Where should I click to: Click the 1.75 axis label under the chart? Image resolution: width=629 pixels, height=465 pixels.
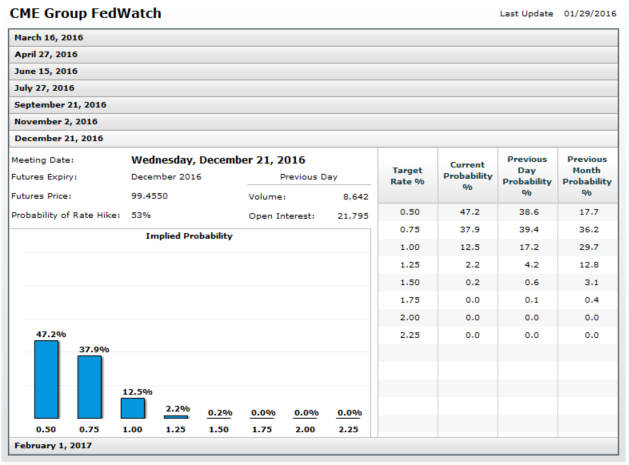coord(262,430)
